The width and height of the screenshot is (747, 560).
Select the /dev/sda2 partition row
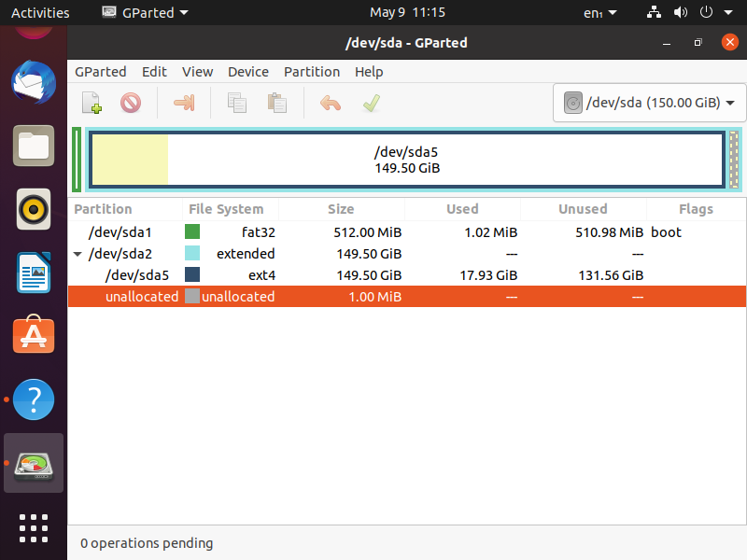407,253
